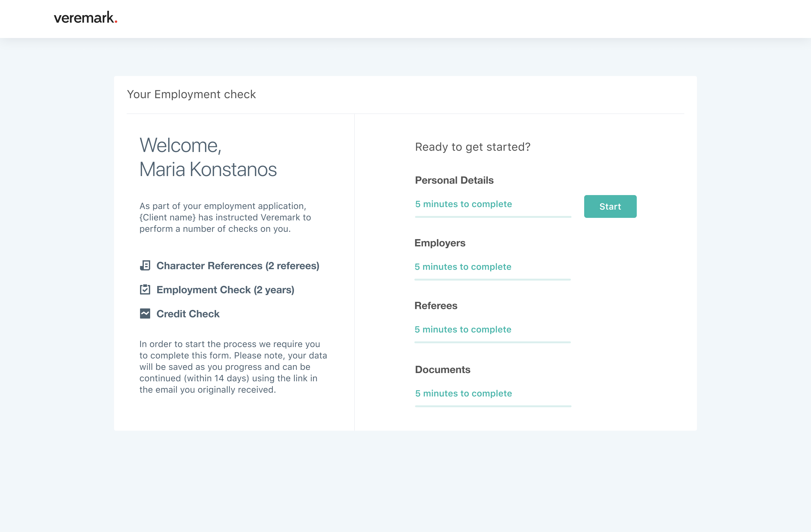Click 'Your Employment check' page title
Screen dimensions: 811x532
(x=191, y=94)
